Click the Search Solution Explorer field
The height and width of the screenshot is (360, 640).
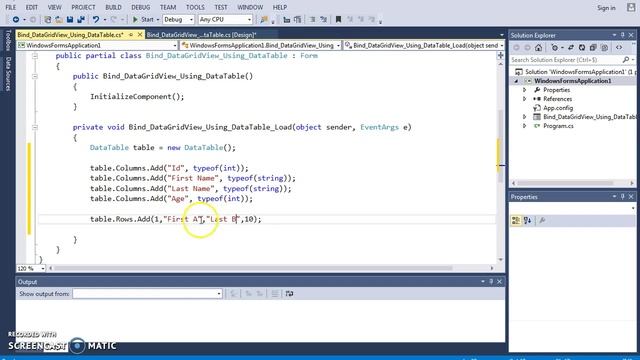pos(566,60)
